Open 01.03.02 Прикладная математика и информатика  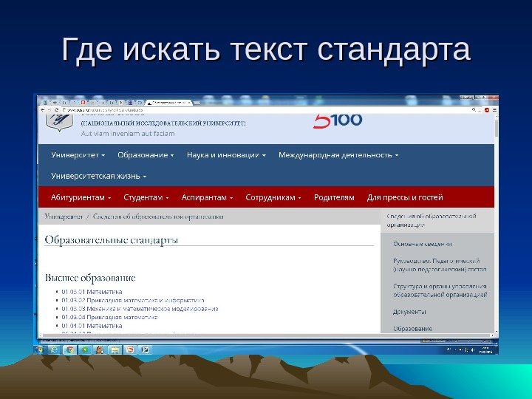tap(133, 300)
